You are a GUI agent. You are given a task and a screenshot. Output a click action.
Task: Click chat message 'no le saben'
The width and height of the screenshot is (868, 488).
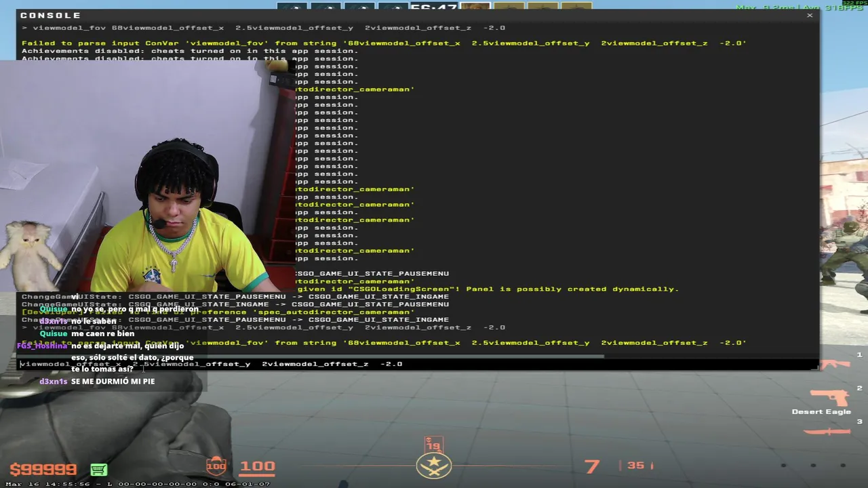click(94, 321)
